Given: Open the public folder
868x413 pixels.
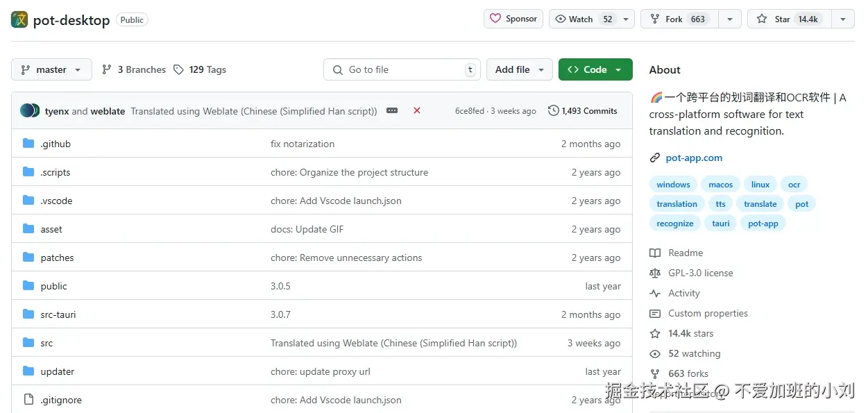Looking at the screenshot, I should point(54,286).
